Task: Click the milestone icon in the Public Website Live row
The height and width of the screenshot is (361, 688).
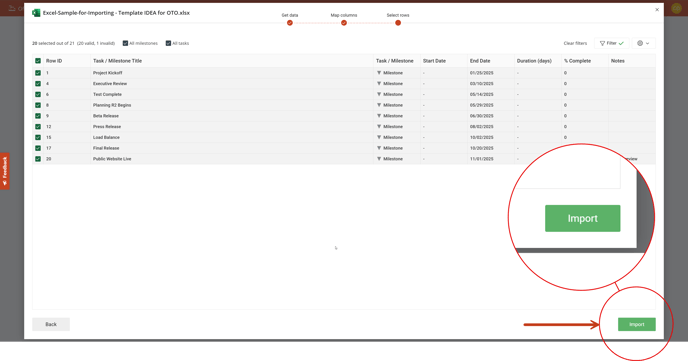Action: pos(379,159)
